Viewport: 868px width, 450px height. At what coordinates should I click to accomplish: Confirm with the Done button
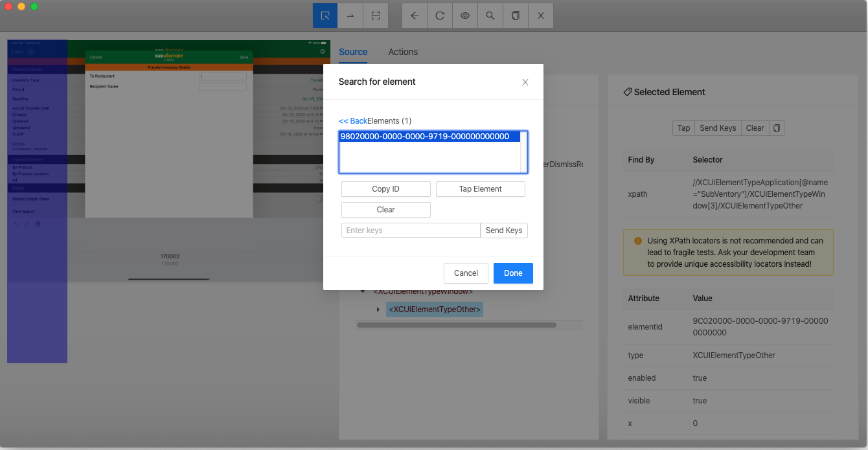tap(513, 273)
